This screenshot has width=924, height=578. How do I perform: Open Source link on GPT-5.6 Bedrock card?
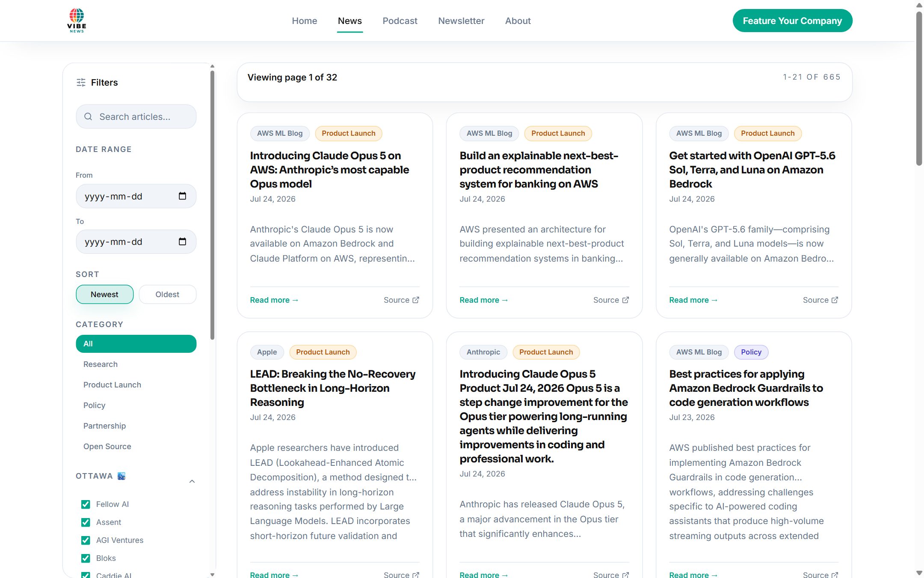point(820,300)
